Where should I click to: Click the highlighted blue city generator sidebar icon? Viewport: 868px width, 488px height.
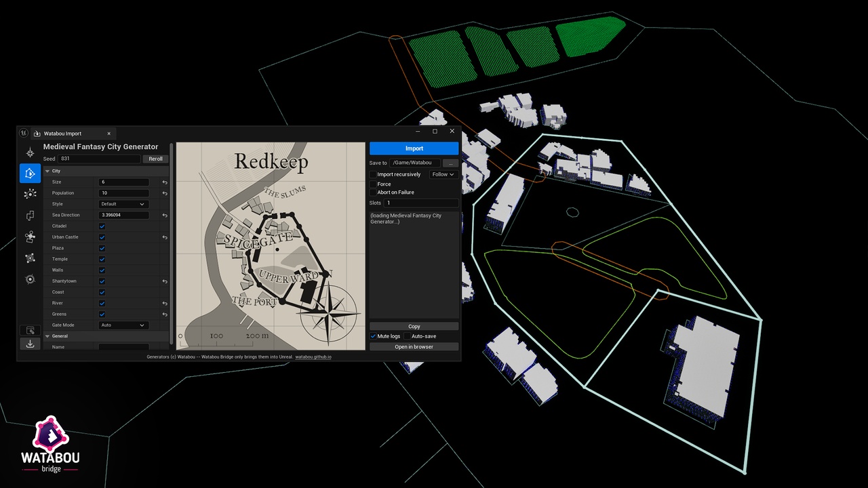pos(30,174)
